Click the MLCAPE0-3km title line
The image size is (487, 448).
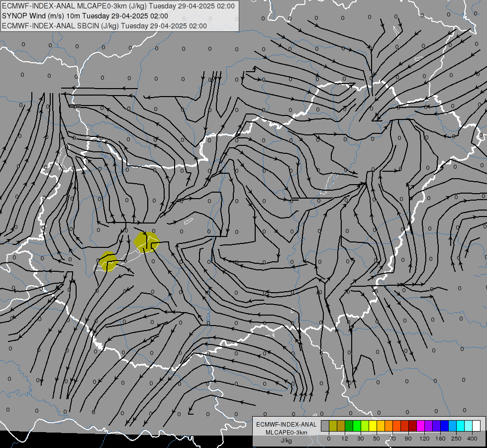[x=118, y=6]
